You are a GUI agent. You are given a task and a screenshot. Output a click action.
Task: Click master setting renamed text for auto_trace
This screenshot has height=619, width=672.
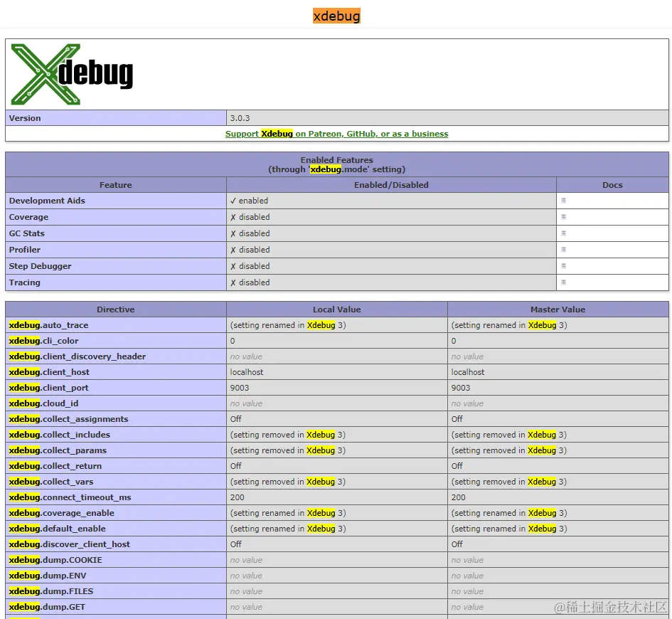tap(509, 325)
